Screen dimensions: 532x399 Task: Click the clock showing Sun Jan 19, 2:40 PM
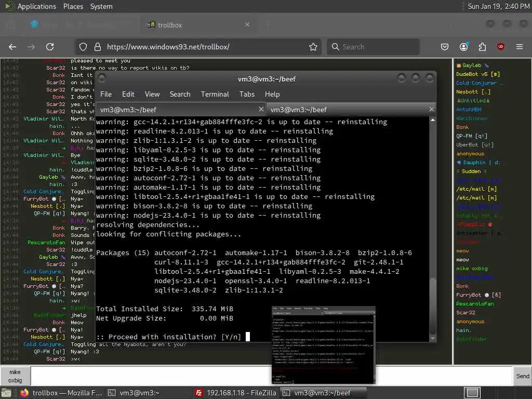coord(498,6)
